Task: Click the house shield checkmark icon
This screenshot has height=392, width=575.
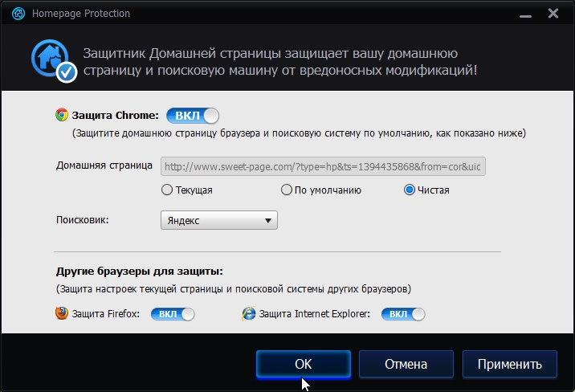Action: pyautogui.click(x=54, y=60)
